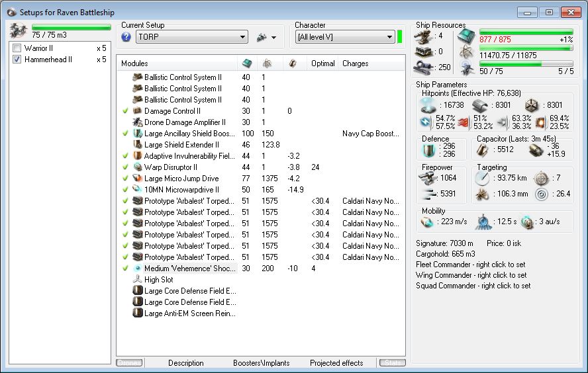
Task: Click Wing Commander - right click to set
Action: (471, 275)
